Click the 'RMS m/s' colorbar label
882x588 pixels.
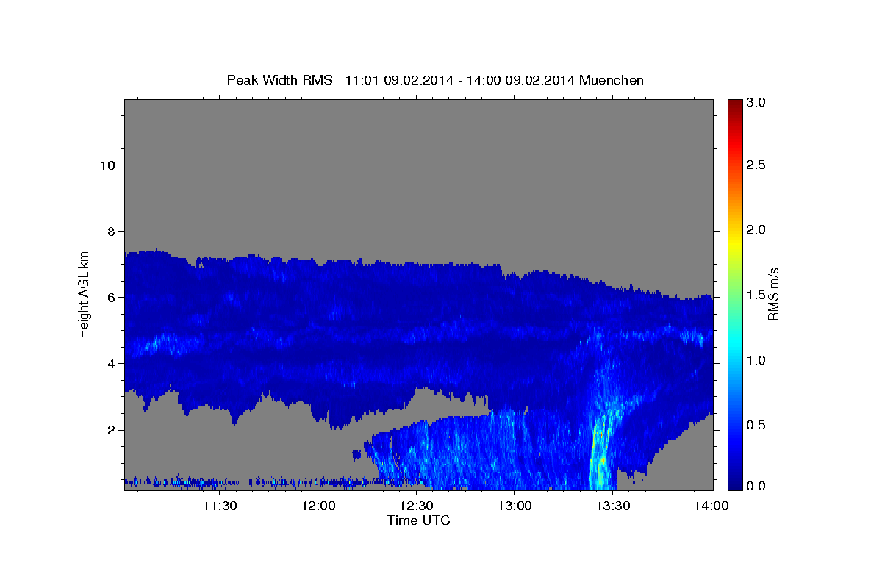(772, 294)
